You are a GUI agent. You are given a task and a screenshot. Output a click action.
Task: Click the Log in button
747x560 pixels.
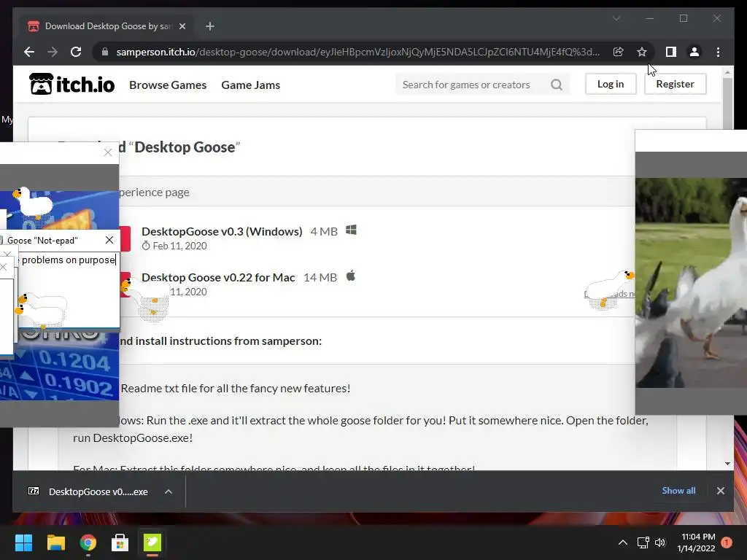tap(611, 84)
